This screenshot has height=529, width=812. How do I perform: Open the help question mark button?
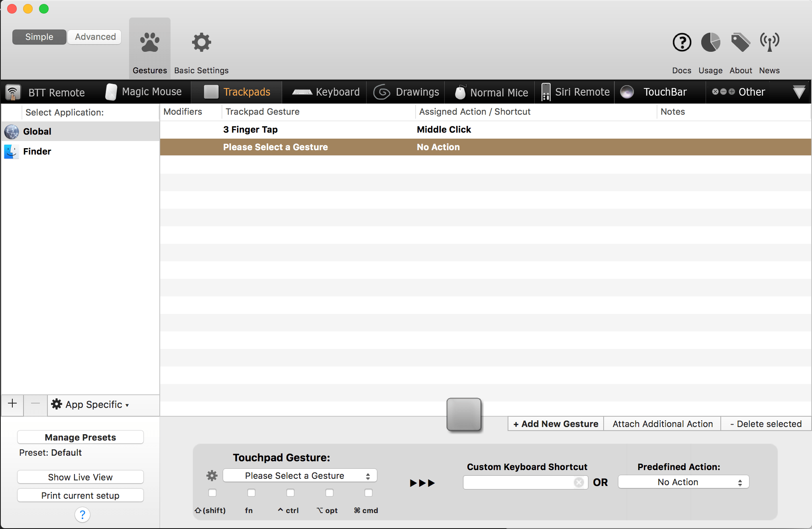point(82,515)
